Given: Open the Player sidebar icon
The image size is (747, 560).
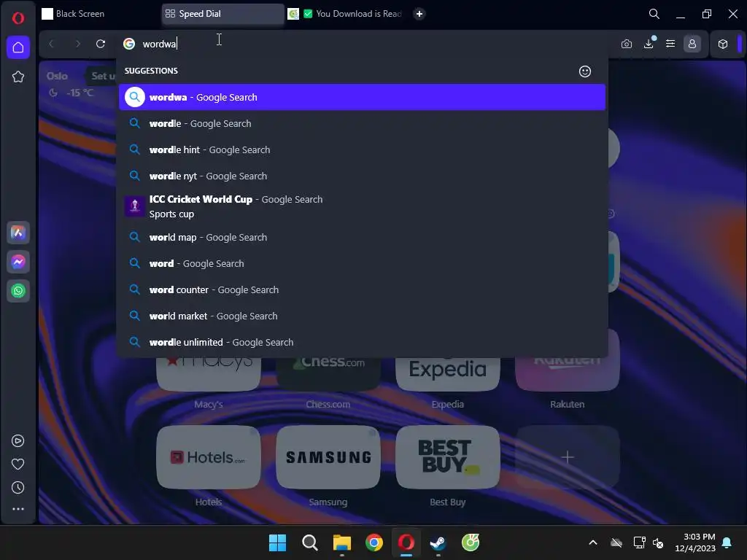Looking at the screenshot, I should pos(18,441).
